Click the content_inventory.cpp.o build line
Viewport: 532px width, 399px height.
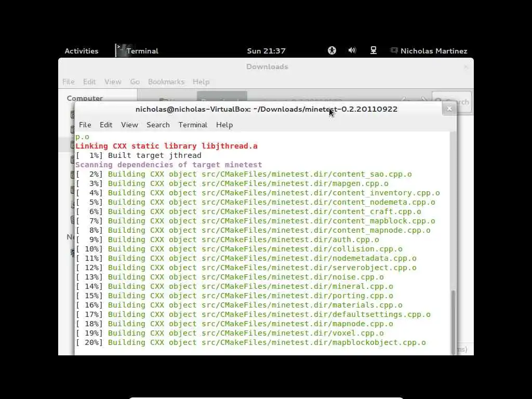tap(258, 193)
